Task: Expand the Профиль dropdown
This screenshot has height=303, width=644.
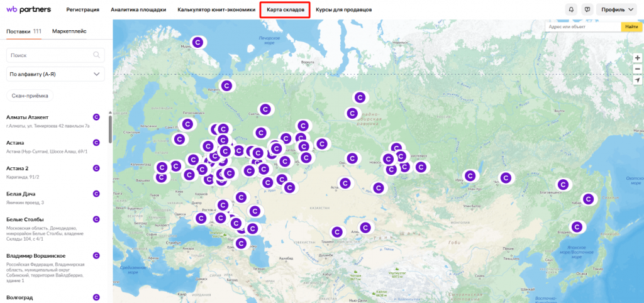Action: tap(617, 10)
